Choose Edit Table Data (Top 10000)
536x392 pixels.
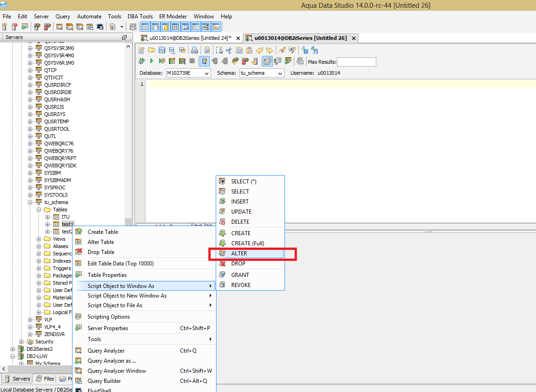145,264
